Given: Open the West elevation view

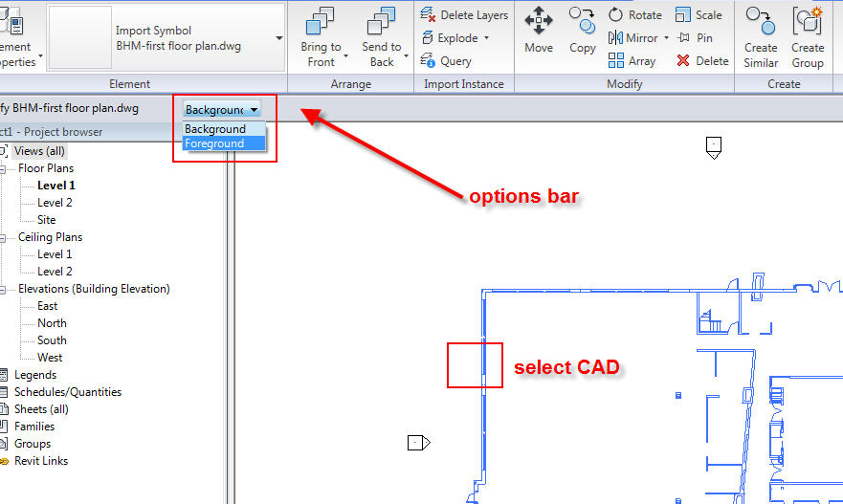Looking at the screenshot, I should tap(50, 358).
